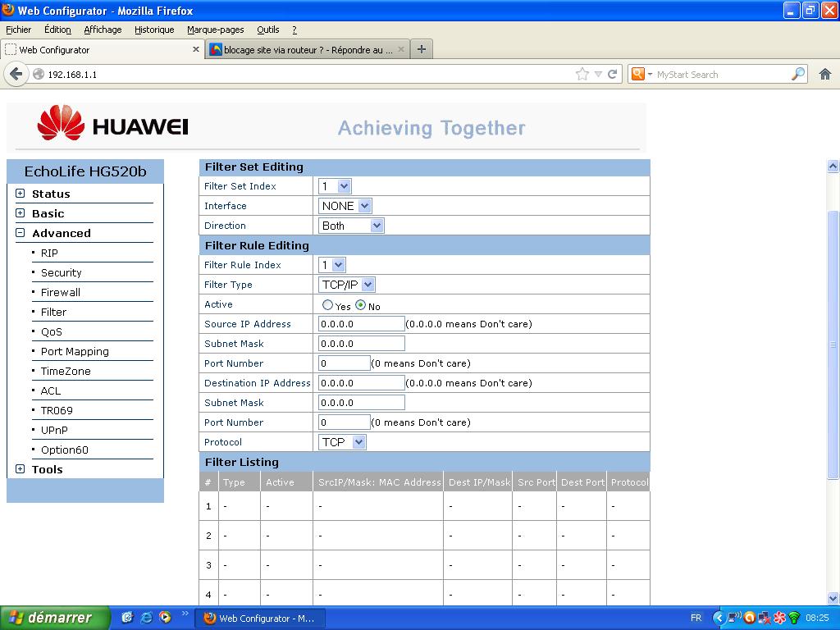
Task: Open a new tab with the plus button
Action: [x=422, y=49]
